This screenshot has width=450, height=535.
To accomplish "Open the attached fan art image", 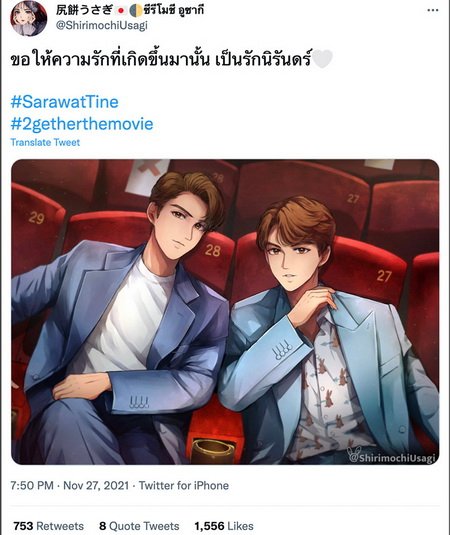I will click(225, 312).
